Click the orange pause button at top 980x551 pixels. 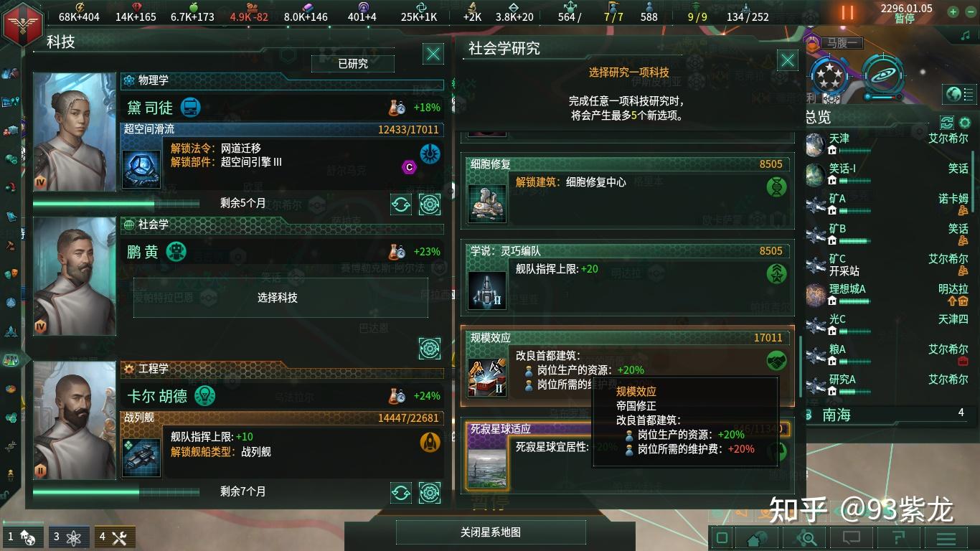point(848,12)
